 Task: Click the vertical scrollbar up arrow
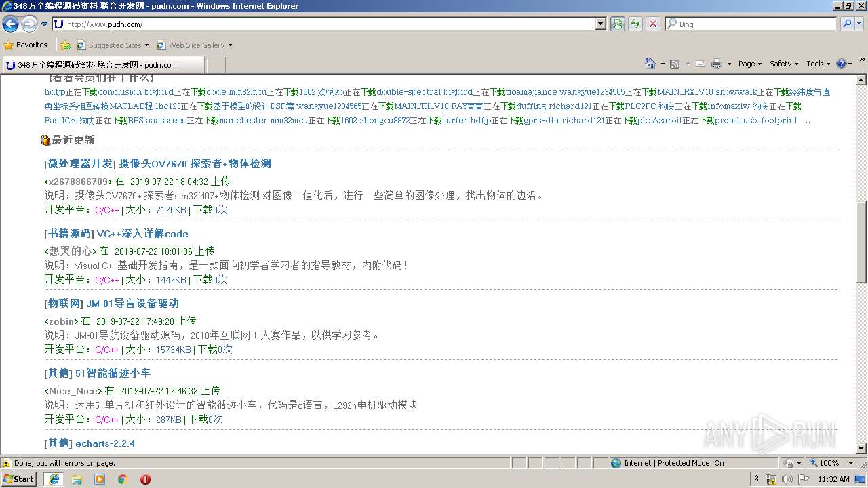[862, 81]
